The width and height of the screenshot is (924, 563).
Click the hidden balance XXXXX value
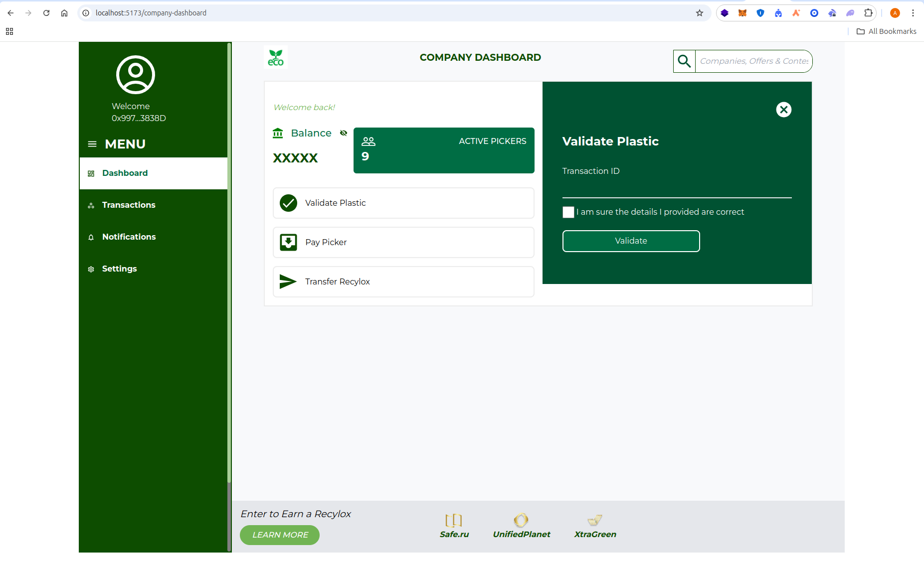pyautogui.click(x=295, y=158)
